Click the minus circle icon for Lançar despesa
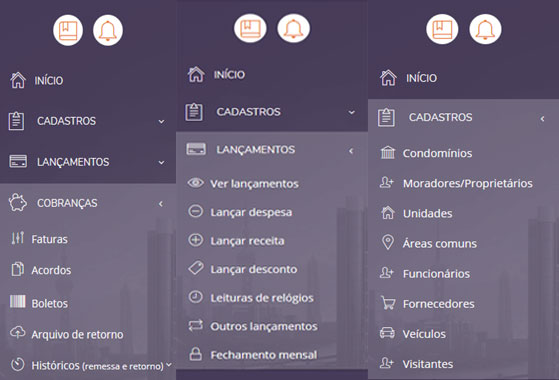 [x=195, y=211]
